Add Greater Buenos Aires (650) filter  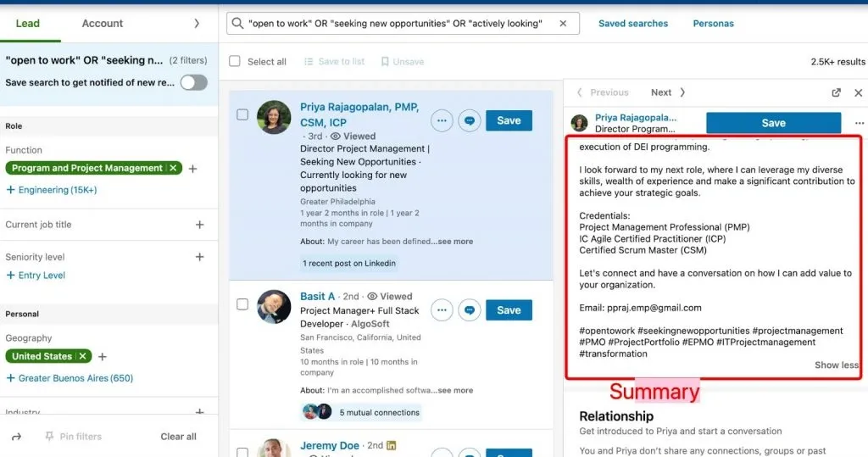70,378
